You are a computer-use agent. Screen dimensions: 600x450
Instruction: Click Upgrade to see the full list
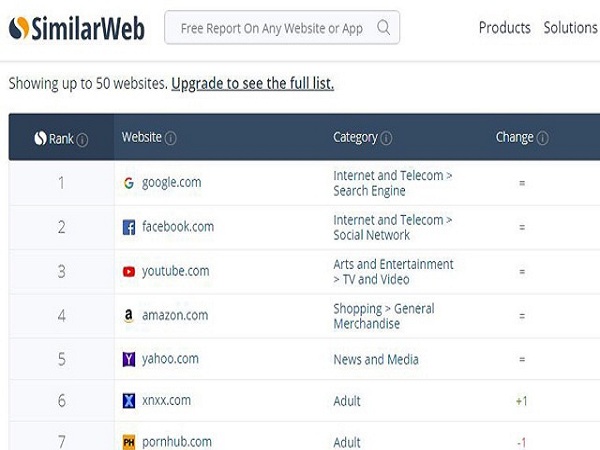252,84
